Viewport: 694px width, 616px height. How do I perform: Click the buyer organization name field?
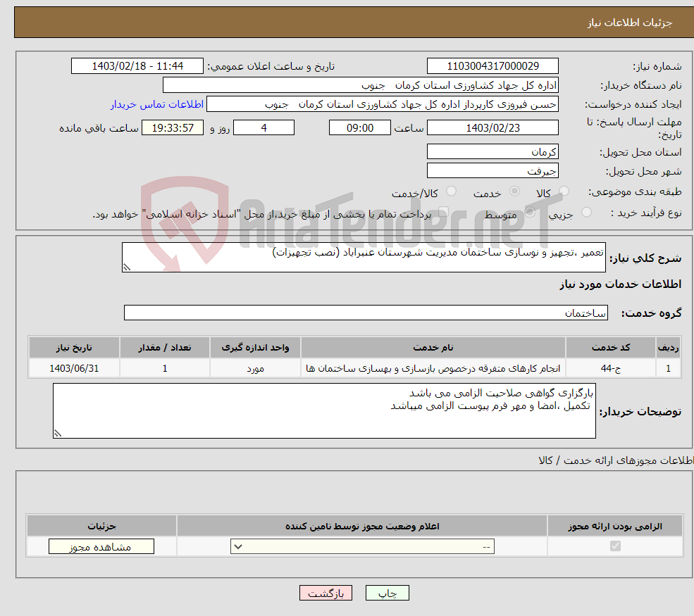361,85
